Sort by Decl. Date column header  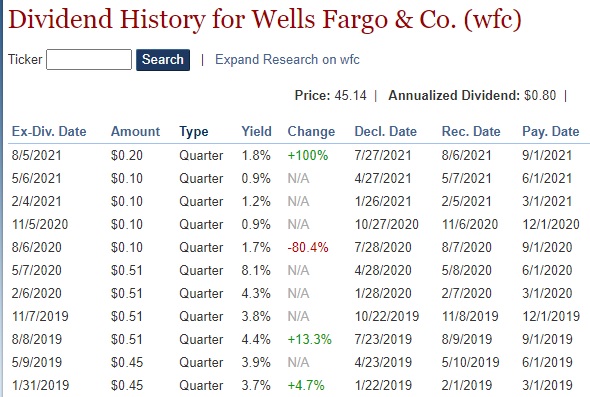coord(386,131)
